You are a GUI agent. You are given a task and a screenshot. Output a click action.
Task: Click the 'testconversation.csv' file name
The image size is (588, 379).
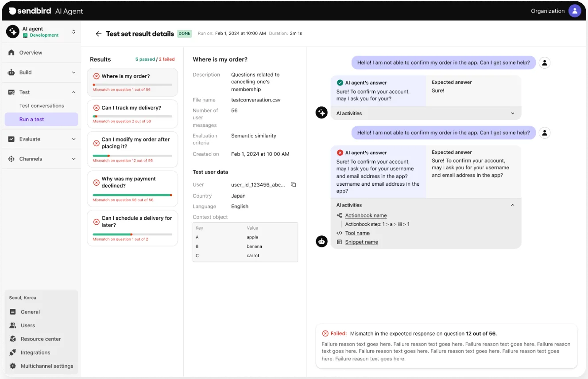pyautogui.click(x=255, y=100)
